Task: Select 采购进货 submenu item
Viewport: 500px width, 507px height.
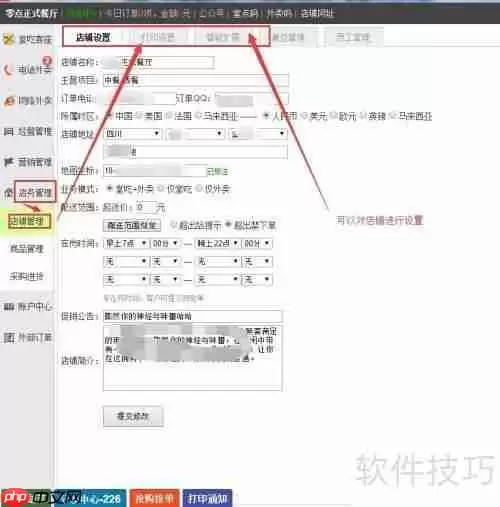Action: (x=26, y=276)
